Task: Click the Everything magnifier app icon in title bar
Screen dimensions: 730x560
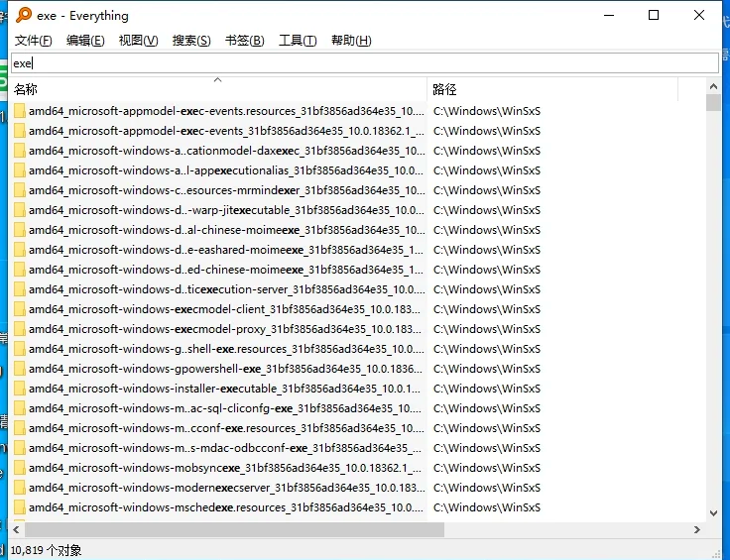Action: tap(23, 15)
